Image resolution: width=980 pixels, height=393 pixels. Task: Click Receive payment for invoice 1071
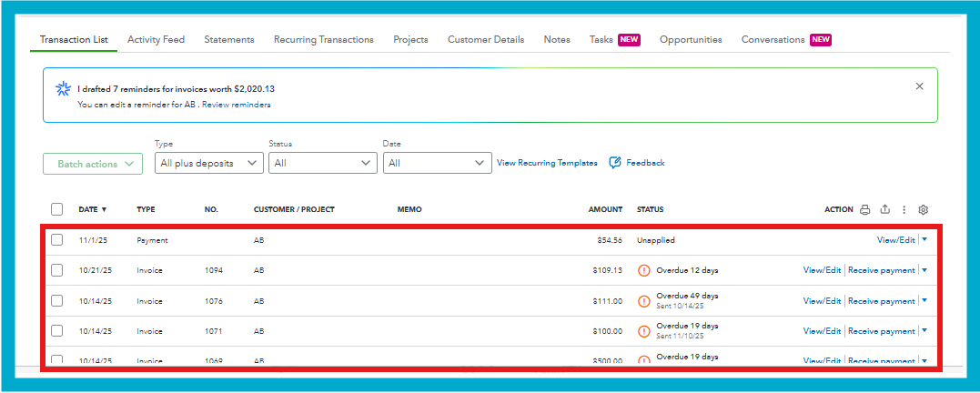tap(881, 331)
